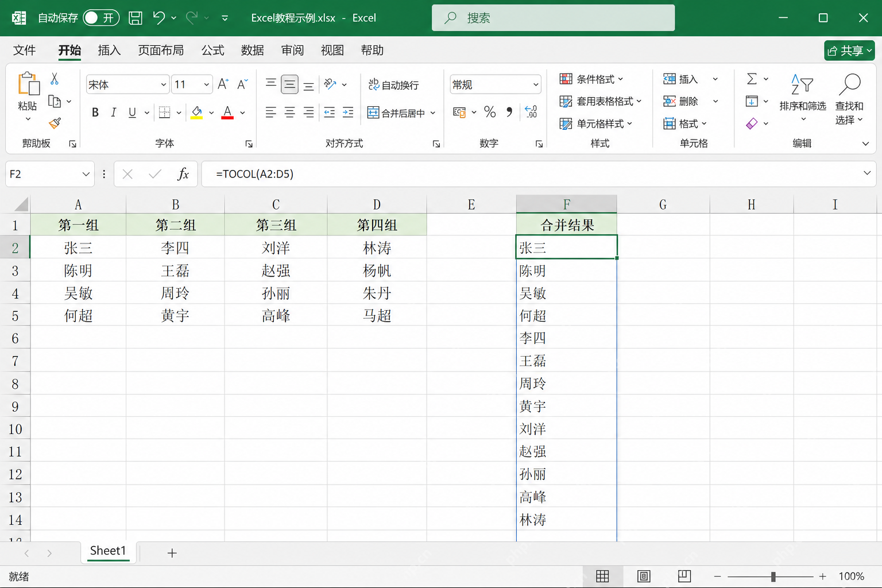Apply the yellow fill color
Viewport: 882px width, 588px height.
197,113
